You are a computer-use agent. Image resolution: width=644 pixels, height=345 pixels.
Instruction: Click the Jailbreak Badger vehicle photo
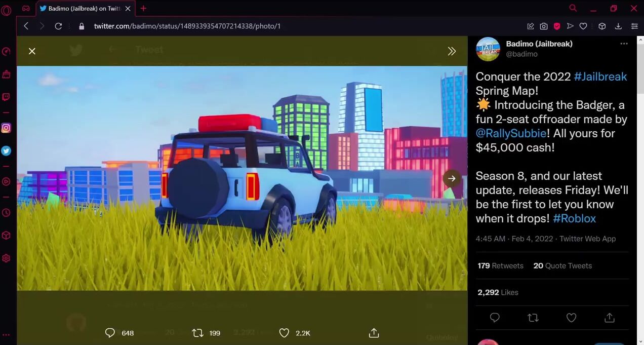click(x=242, y=178)
